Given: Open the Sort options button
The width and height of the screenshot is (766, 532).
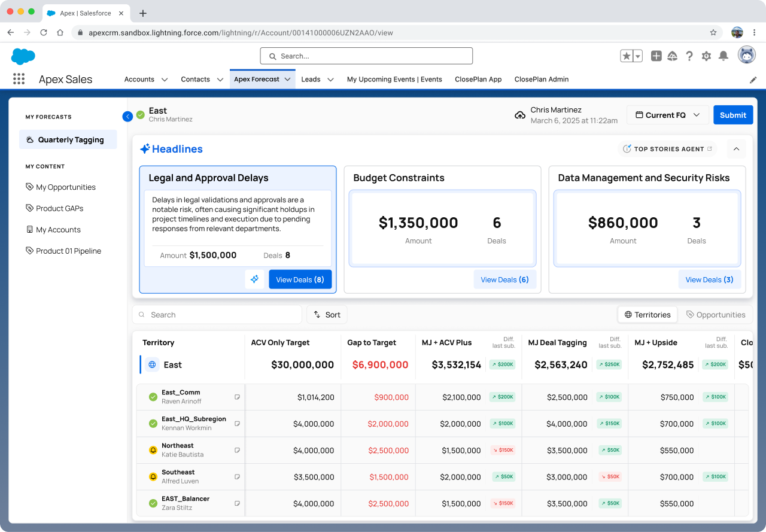Looking at the screenshot, I should coord(327,315).
